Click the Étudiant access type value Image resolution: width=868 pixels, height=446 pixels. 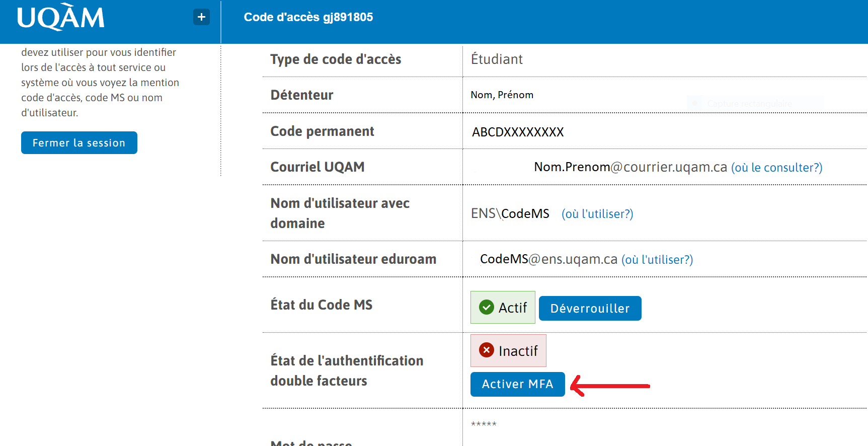497,59
